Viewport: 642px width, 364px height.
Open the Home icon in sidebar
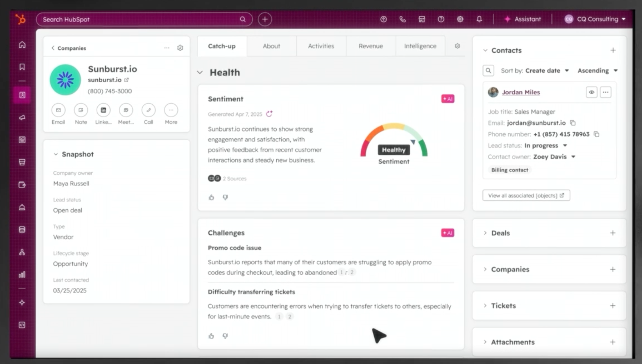pos(22,45)
